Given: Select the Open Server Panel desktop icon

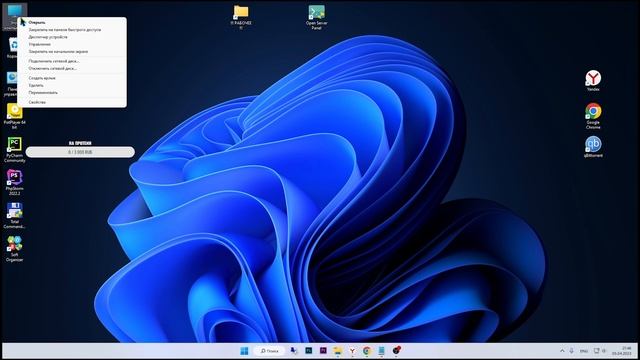Looking at the screenshot, I should coord(317,17).
